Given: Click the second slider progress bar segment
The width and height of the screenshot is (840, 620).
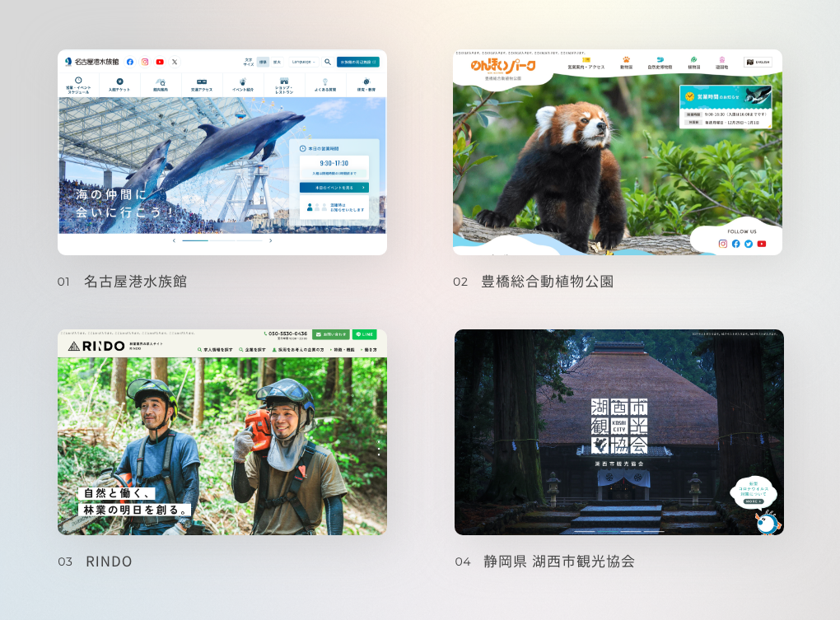Looking at the screenshot, I should coord(222,241).
